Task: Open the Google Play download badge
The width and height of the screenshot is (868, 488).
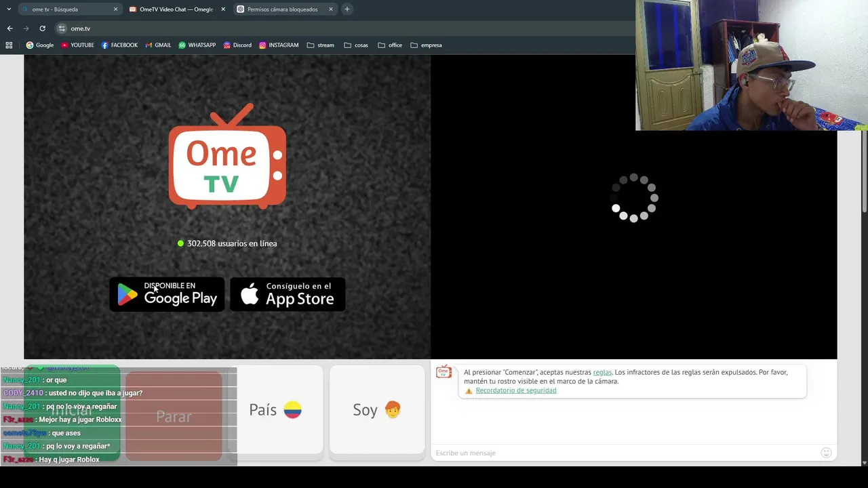Action: point(167,294)
